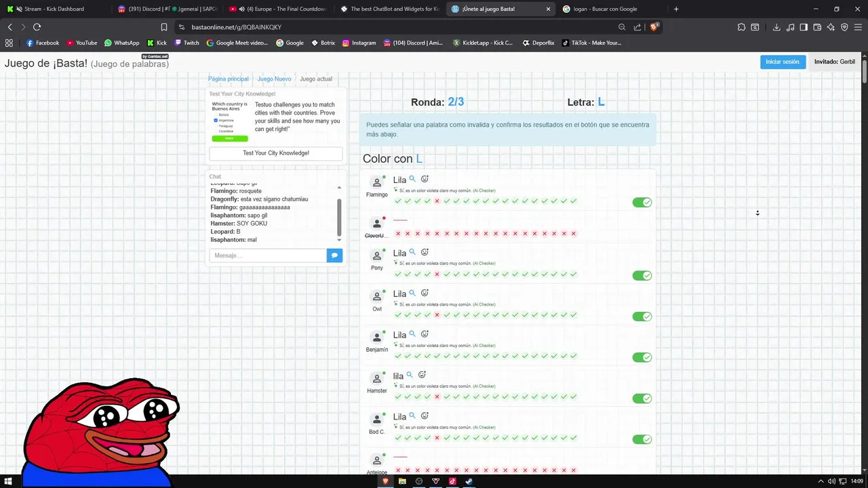This screenshot has height=488, width=868.
Task: Open the Windows Start menu
Action: (8, 481)
